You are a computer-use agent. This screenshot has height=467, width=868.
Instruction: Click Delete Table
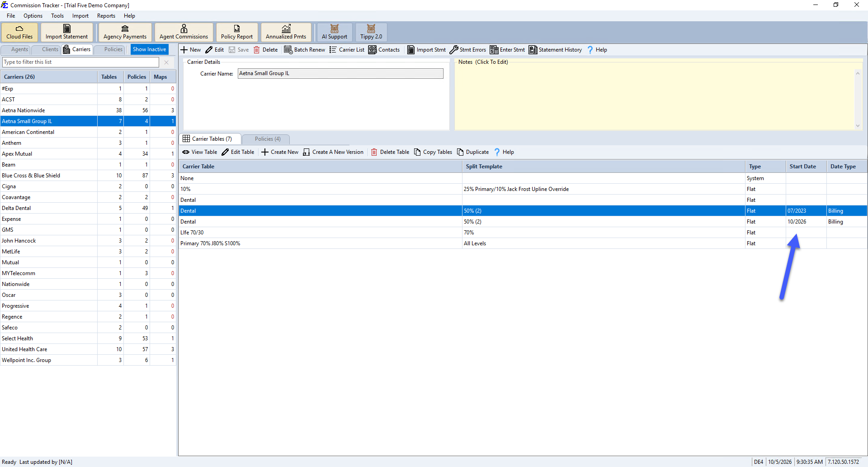point(390,152)
